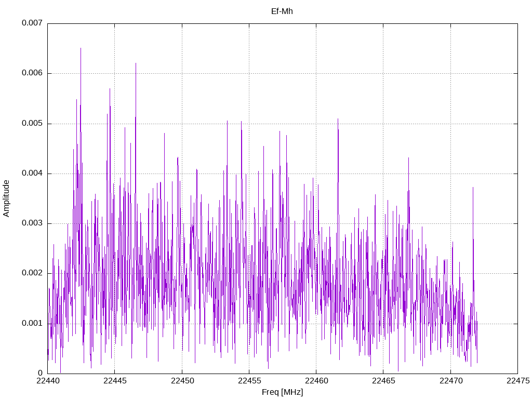
Task: Click the plot title Ef-Mh
Action: [282, 11]
